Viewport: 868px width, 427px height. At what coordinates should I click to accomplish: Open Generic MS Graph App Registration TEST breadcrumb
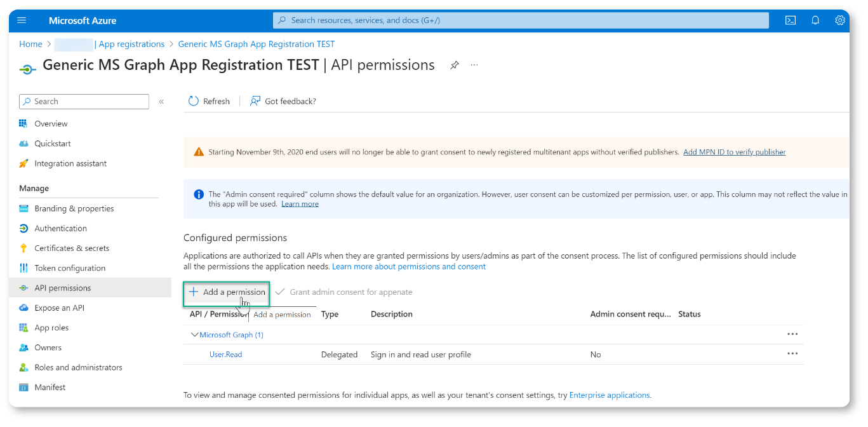[257, 44]
